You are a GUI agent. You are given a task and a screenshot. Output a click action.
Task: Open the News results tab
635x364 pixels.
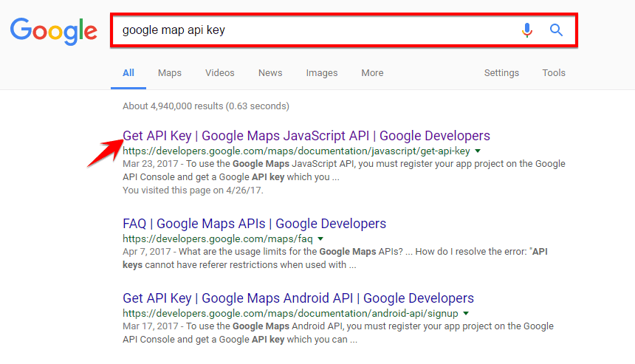pyautogui.click(x=270, y=73)
